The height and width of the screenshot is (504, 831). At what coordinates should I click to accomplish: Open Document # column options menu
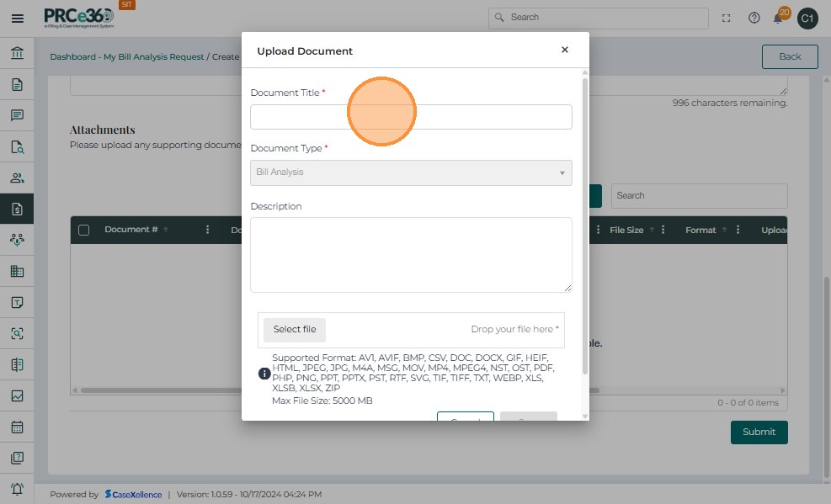[208, 230]
